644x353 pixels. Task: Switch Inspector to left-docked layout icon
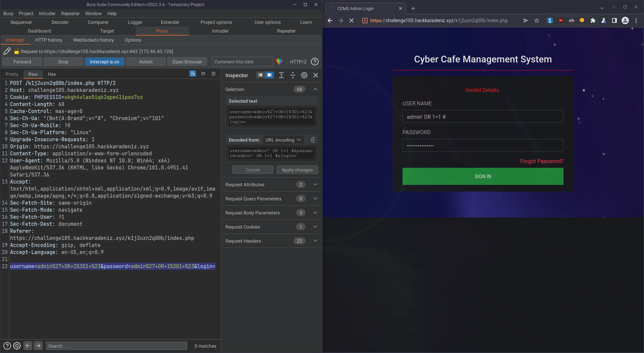click(260, 75)
